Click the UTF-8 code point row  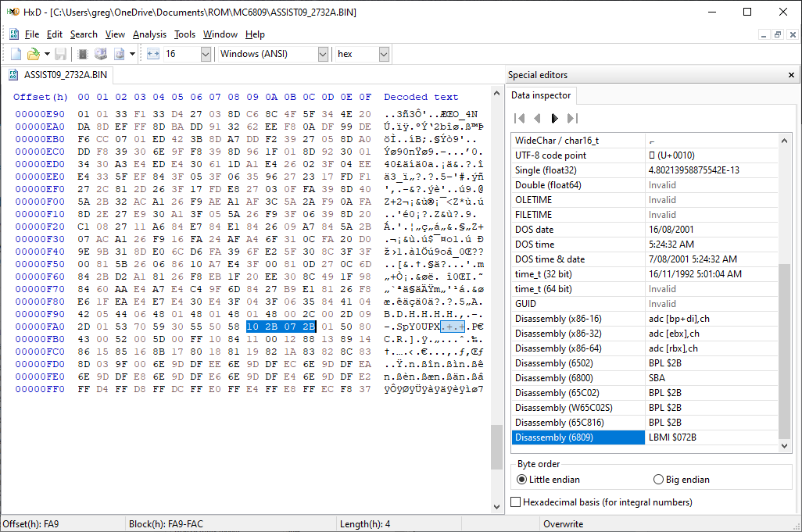click(x=644, y=155)
